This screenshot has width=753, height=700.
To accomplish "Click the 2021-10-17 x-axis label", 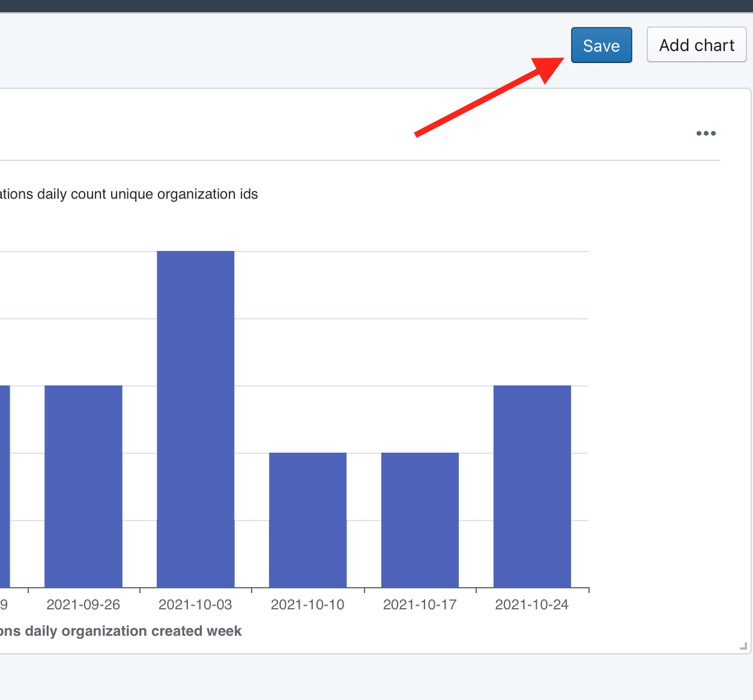I will coord(420,605).
